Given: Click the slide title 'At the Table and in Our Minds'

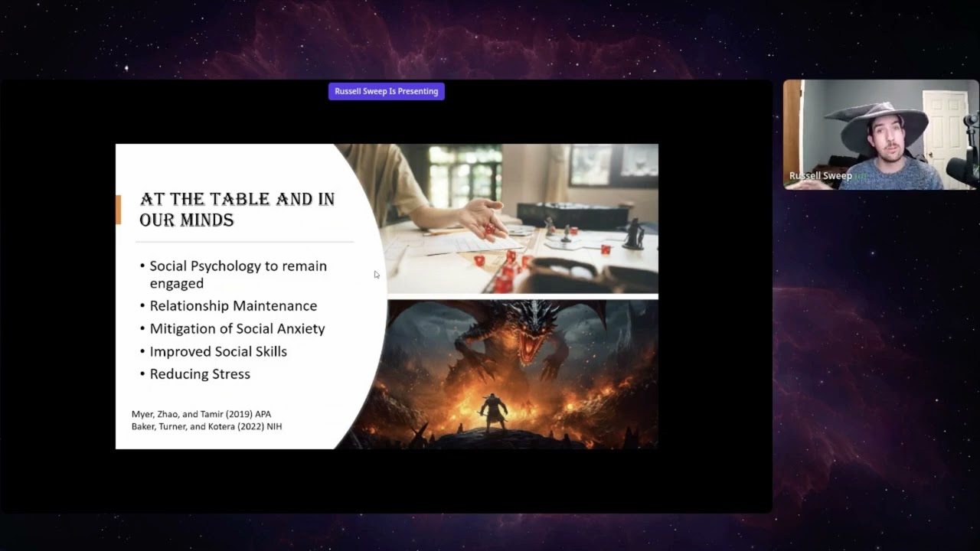Looking at the screenshot, I should (237, 210).
